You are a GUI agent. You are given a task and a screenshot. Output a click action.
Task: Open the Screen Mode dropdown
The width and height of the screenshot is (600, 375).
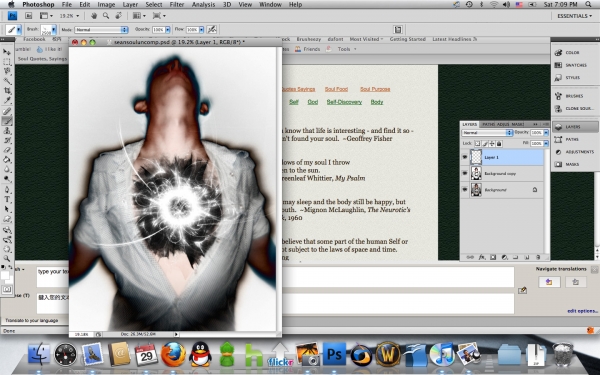pos(159,16)
